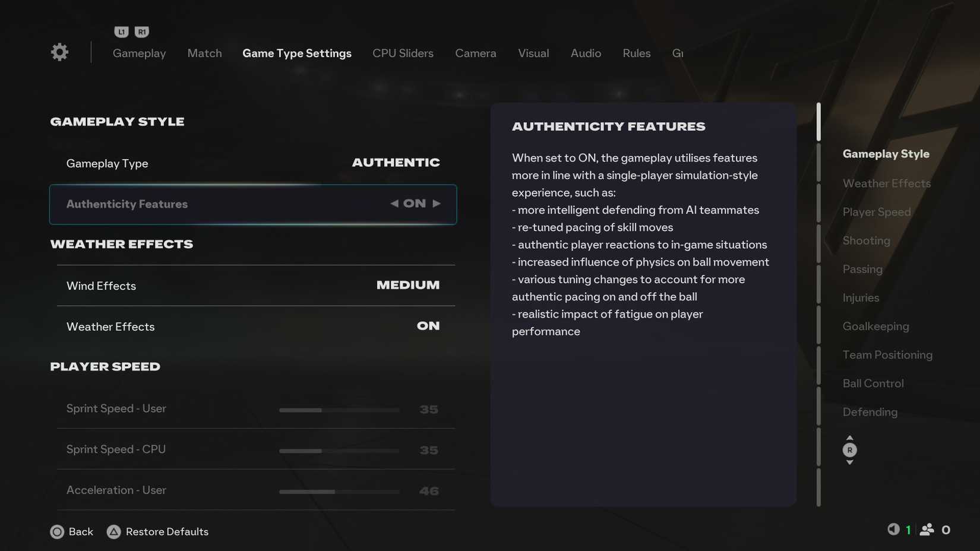Select Passing in the right sidebar
This screenshot has height=551, width=980.
click(x=862, y=268)
